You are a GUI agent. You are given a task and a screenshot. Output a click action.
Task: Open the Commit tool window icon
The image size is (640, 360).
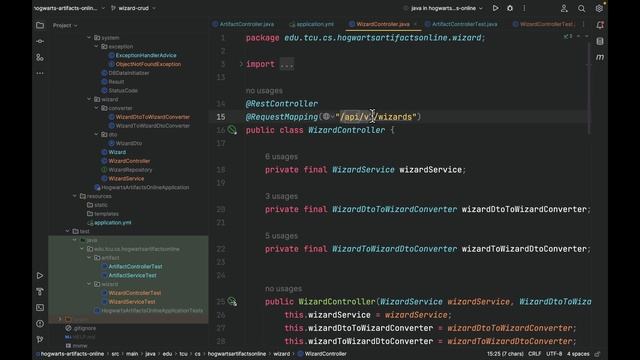coord(40,41)
